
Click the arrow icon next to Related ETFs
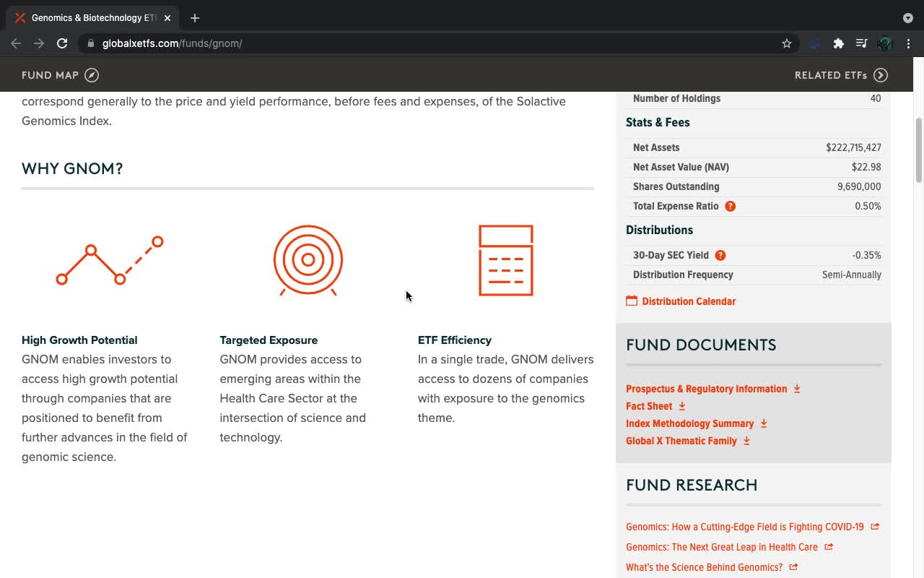881,75
